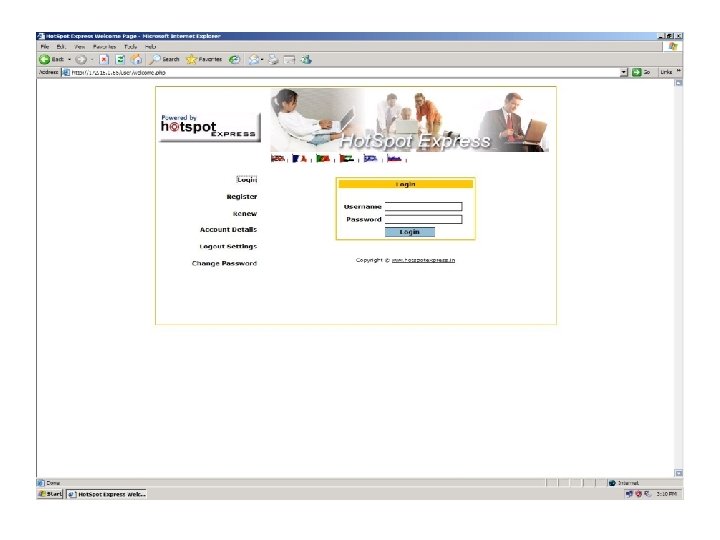
Task: Open the Search toolbar button
Action: click(x=165, y=59)
